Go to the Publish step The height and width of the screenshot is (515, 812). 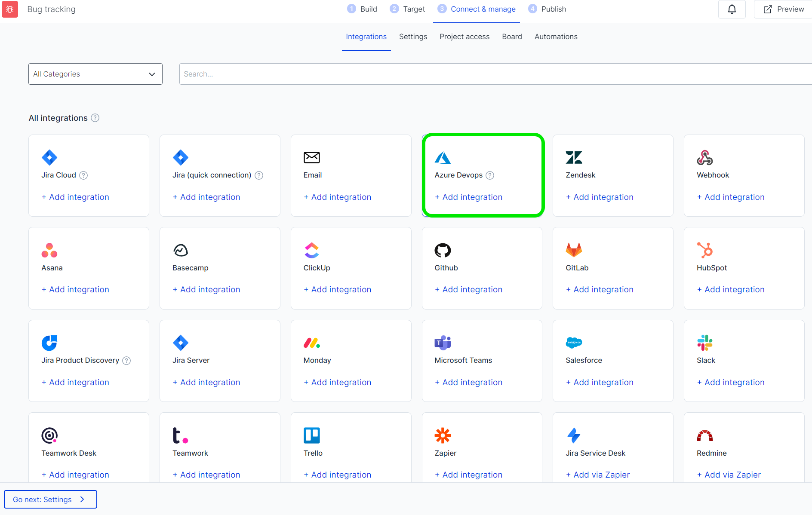pos(547,9)
